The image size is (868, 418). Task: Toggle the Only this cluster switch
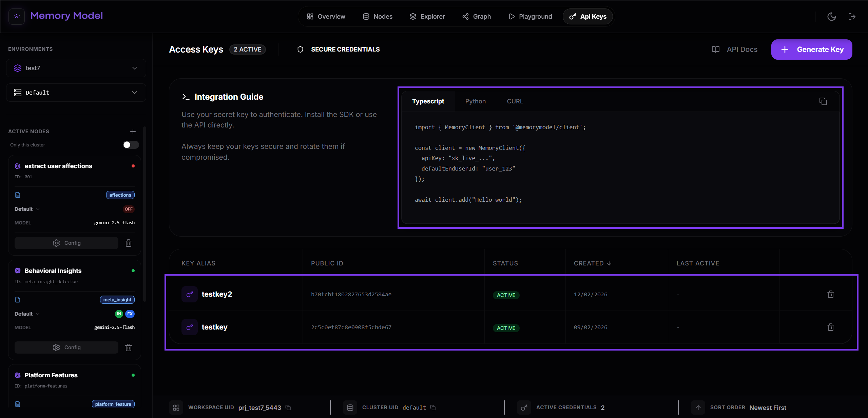[x=131, y=145]
